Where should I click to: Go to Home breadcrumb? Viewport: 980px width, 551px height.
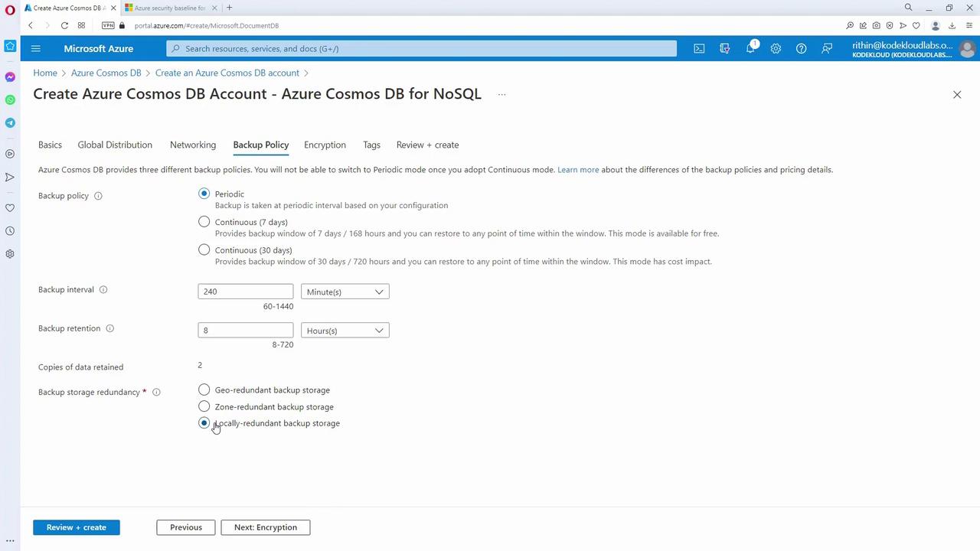click(45, 73)
